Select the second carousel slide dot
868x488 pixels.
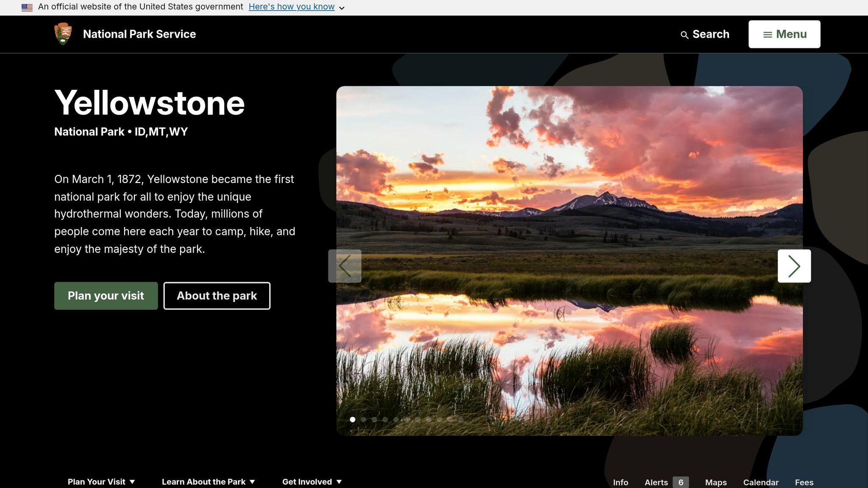[x=363, y=419]
